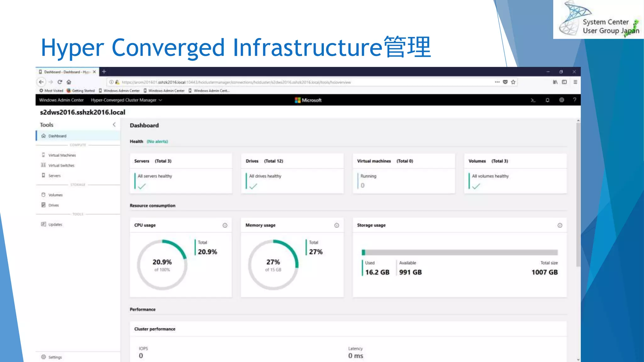Open Drives tool in sidebar
The image size is (644, 362).
coord(78,205)
